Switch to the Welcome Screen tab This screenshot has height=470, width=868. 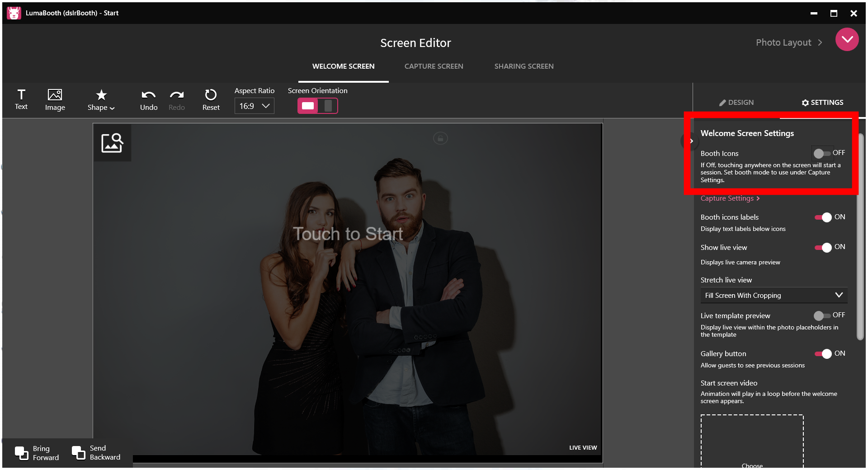(344, 66)
